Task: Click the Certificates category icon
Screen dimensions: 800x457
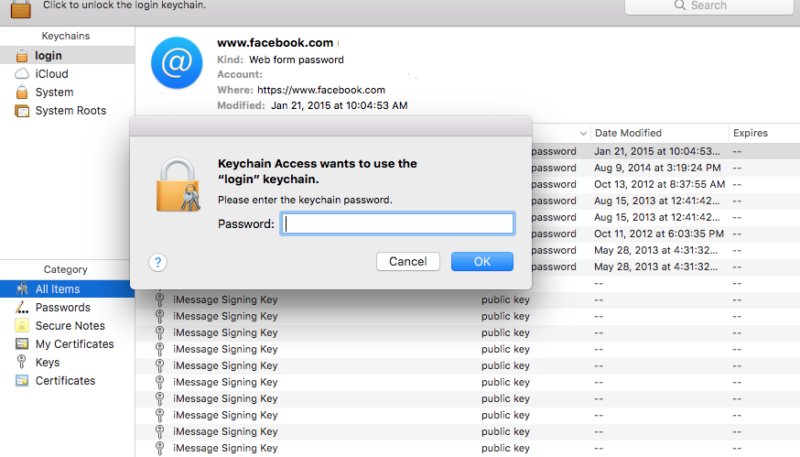Action: [22, 381]
